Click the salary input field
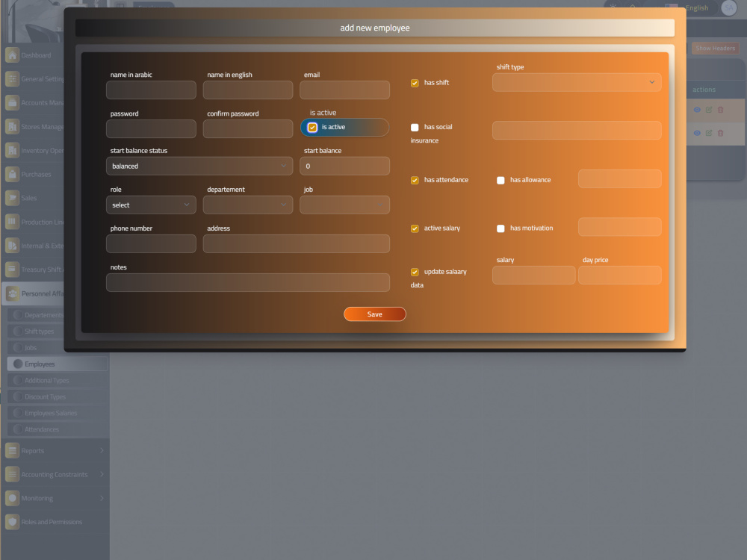This screenshot has width=747, height=560. click(533, 276)
